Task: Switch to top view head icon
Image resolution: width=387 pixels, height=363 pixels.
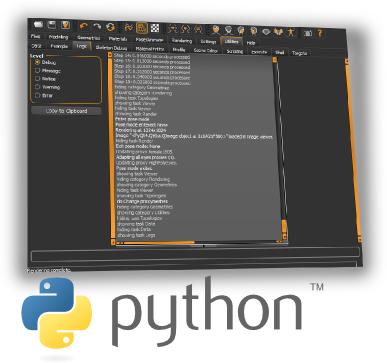Action: tap(266, 32)
